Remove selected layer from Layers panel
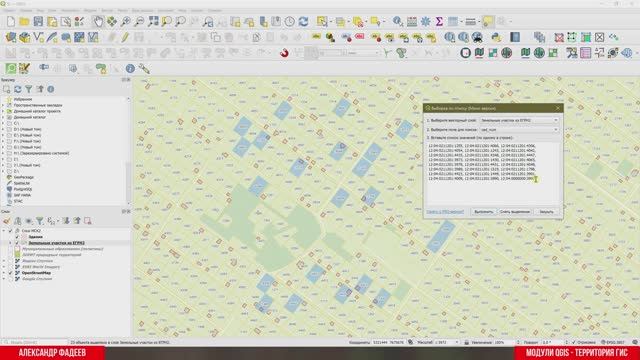The height and width of the screenshot is (360, 640). [87, 221]
